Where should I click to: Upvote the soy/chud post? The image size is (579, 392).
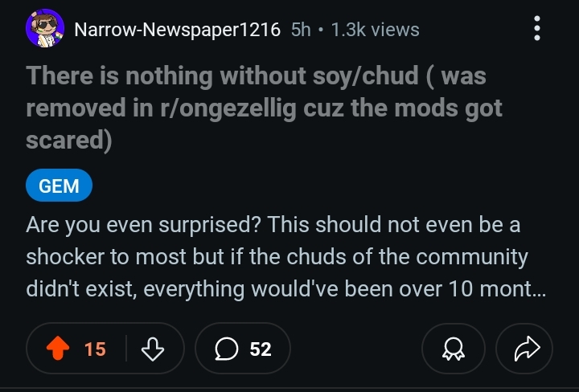click(58, 349)
